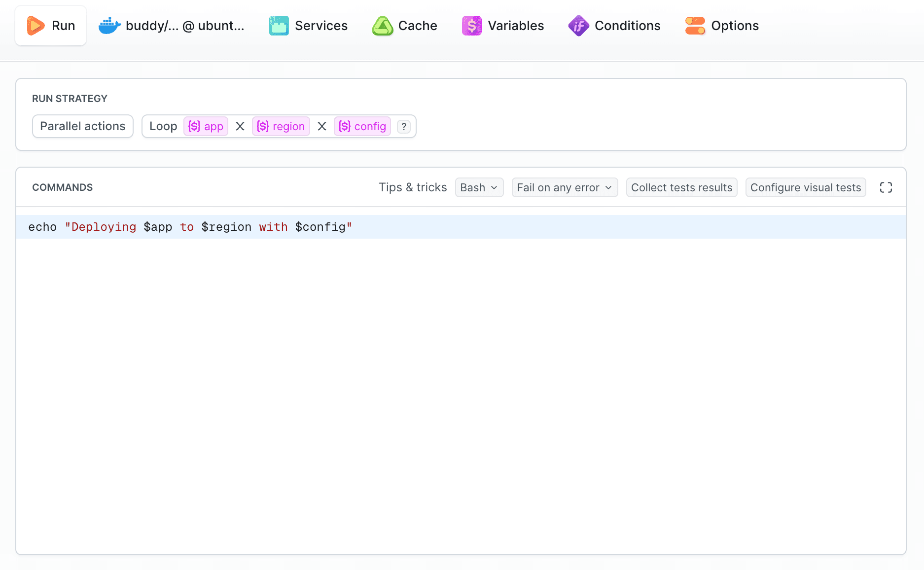
Task: Click the Run play icon
Action: pos(35,25)
